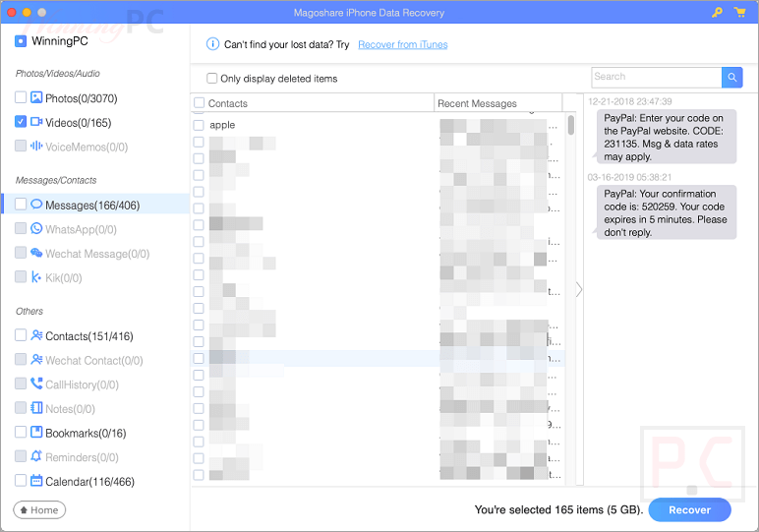Screen dimensions: 759x532
Task: Click the Wechat Message icon
Action: (x=36, y=252)
